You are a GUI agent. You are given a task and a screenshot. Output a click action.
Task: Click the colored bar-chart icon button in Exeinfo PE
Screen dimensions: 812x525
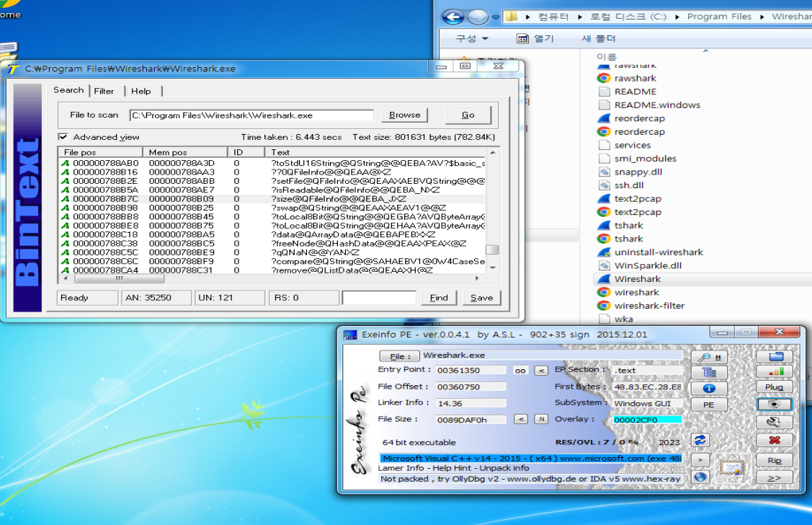click(x=775, y=371)
